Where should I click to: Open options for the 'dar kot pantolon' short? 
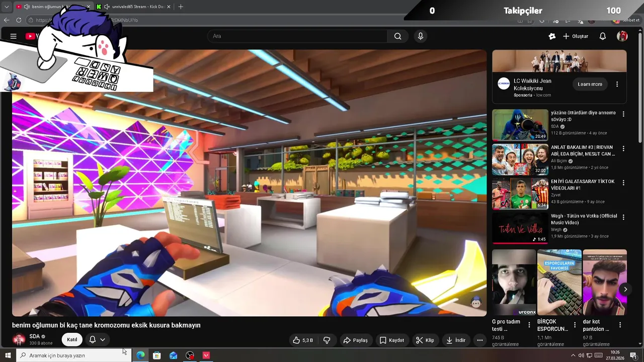pyautogui.click(x=620, y=325)
